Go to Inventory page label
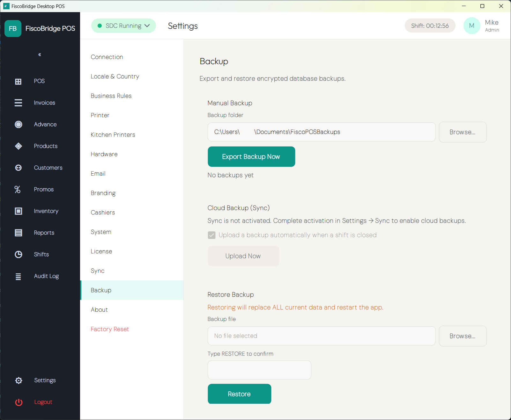This screenshot has width=511, height=420. pyautogui.click(x=46, y=211)
